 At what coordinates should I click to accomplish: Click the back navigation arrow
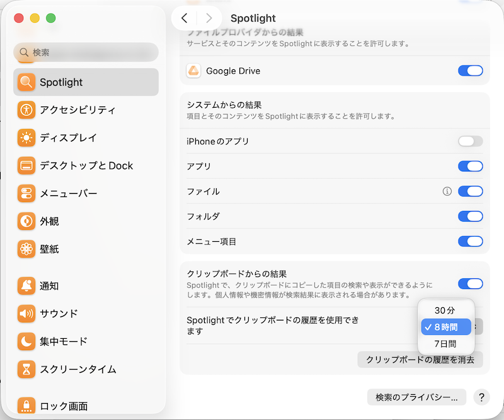coord(184,18)
